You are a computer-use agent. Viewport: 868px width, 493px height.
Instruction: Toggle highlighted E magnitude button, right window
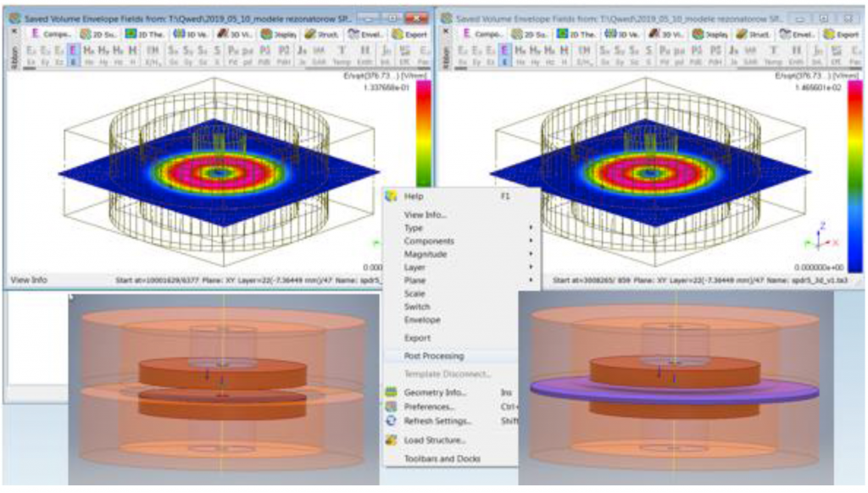pyautogui.click(x=505, y=55)
